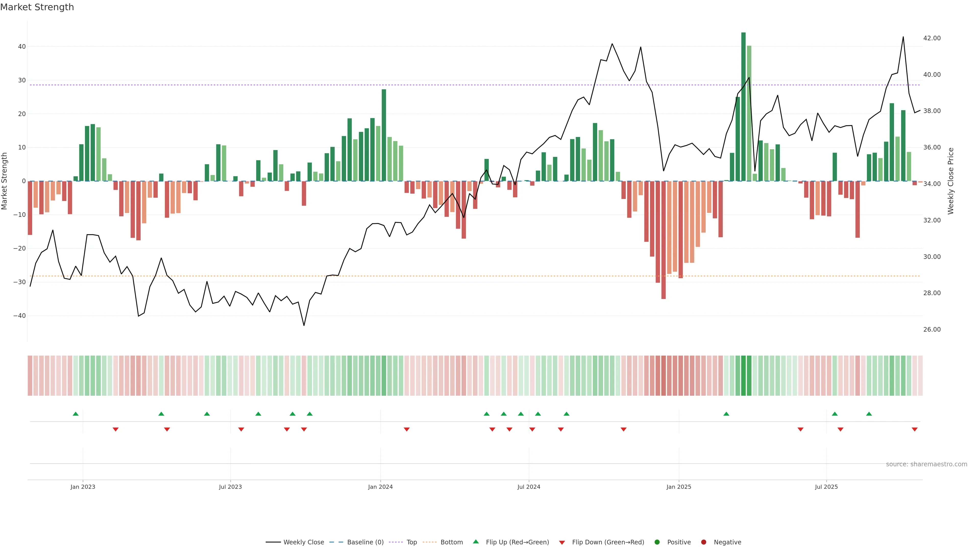The height and width of the screenshot is (551, 980).
Task: Click the darkest green cell in heatmap strip
Action: (743, 376)
